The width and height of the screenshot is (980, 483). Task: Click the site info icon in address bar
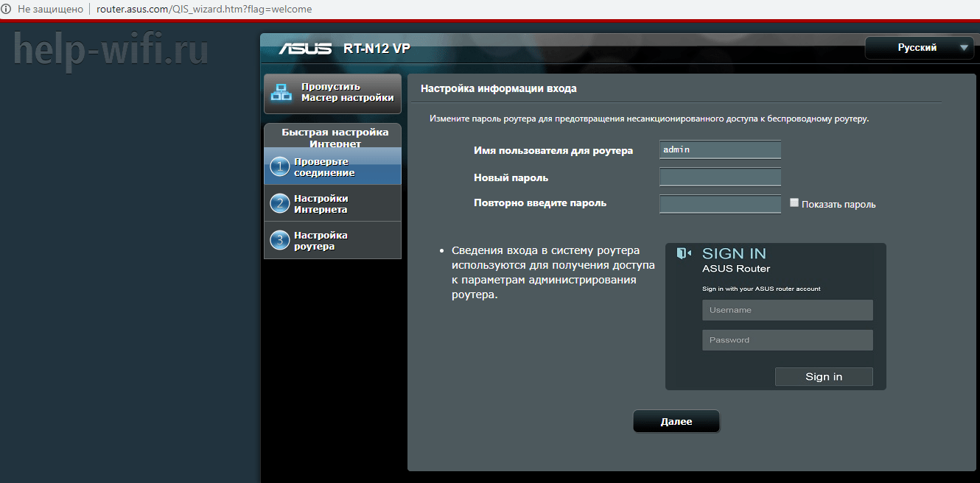[x=7, y=10]
